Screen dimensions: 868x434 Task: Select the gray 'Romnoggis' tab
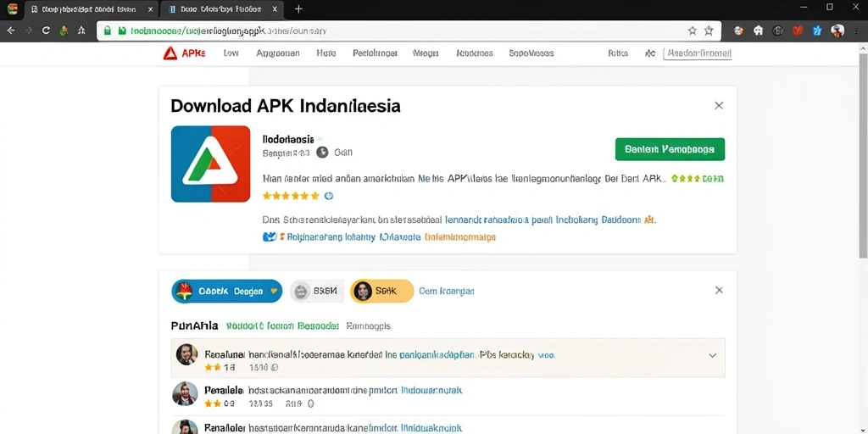pos(368,326)
